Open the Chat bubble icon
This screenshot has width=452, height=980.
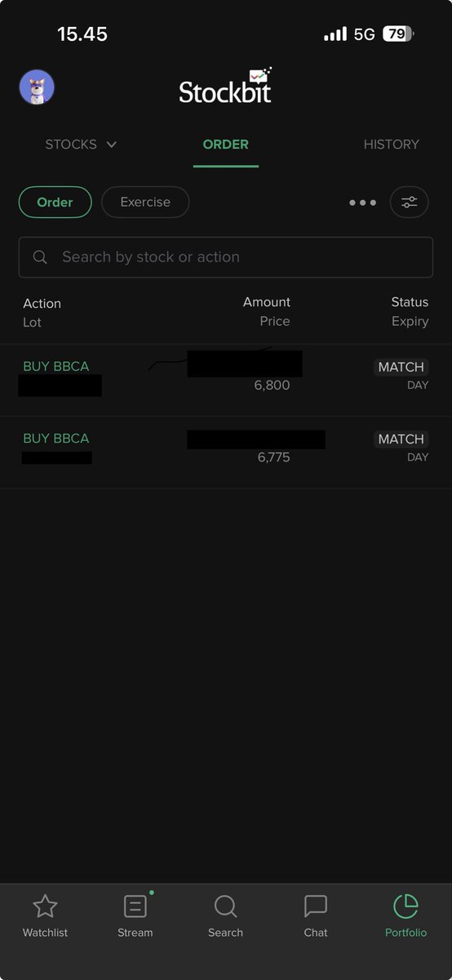coord(316,906)
